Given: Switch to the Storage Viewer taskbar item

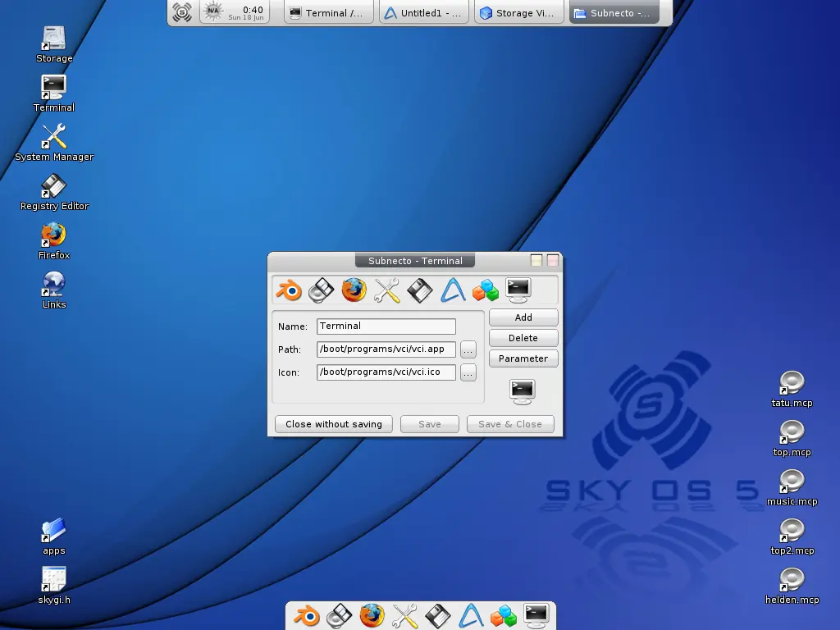Looking at the screenshot, I should tap(518, 13).
